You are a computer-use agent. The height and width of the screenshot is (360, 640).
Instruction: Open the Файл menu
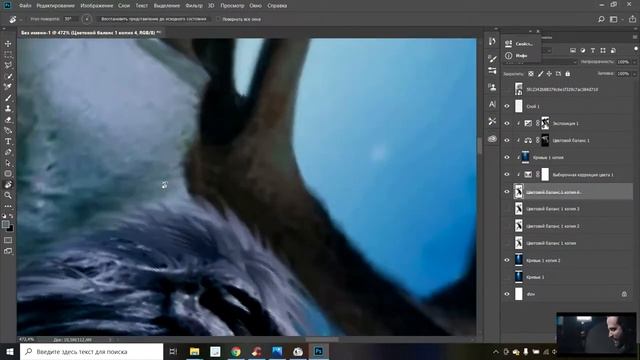click(x=25, y=6)
